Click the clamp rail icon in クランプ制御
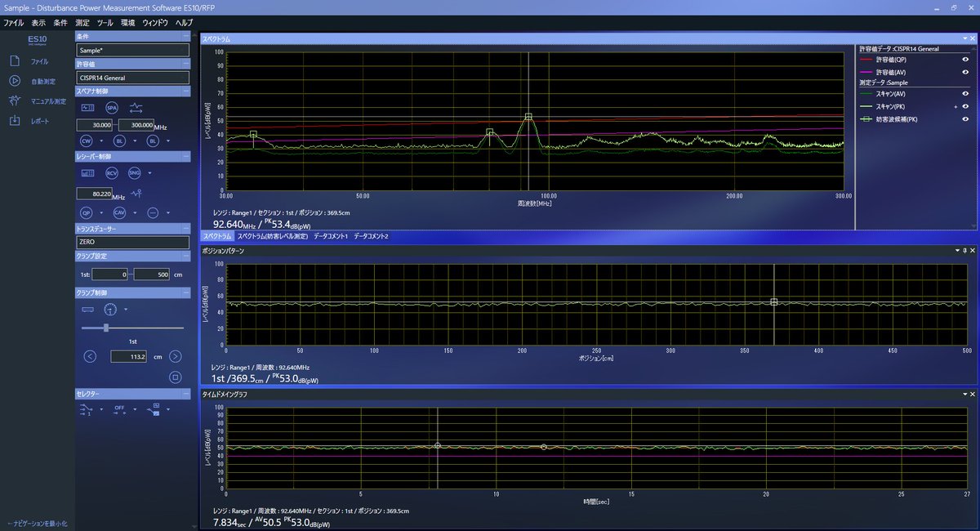Image resolution: width=980 pixels, height=531 pixels. [x=88, y=310]
